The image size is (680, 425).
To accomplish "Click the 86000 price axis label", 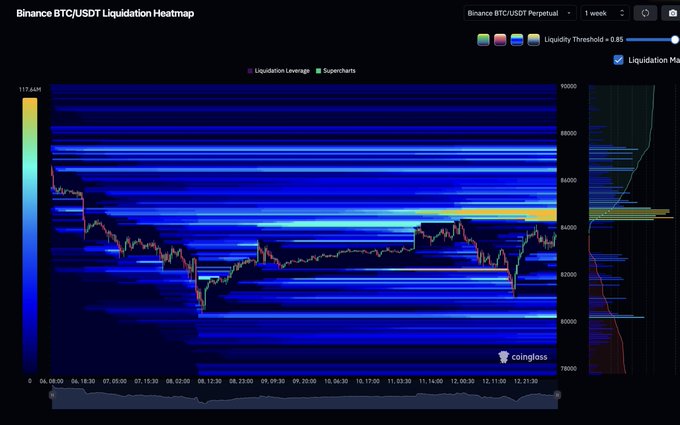I will pos(568,180).
